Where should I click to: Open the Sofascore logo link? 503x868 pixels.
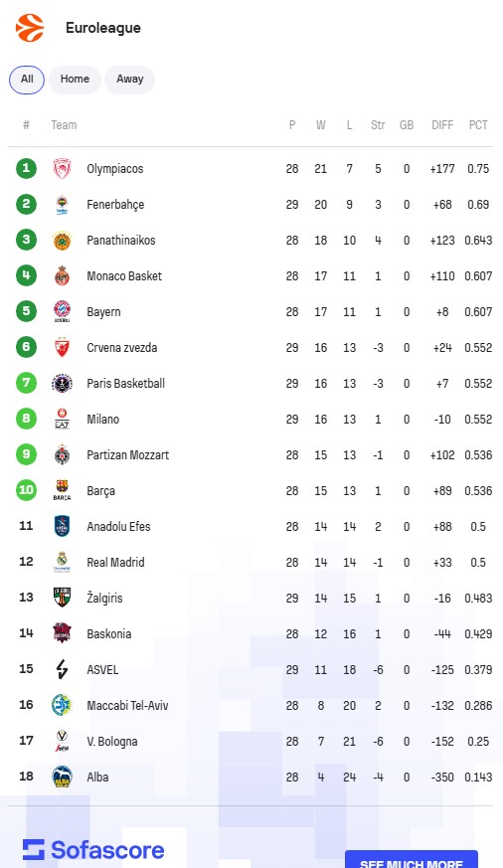[x=93, y=850]
